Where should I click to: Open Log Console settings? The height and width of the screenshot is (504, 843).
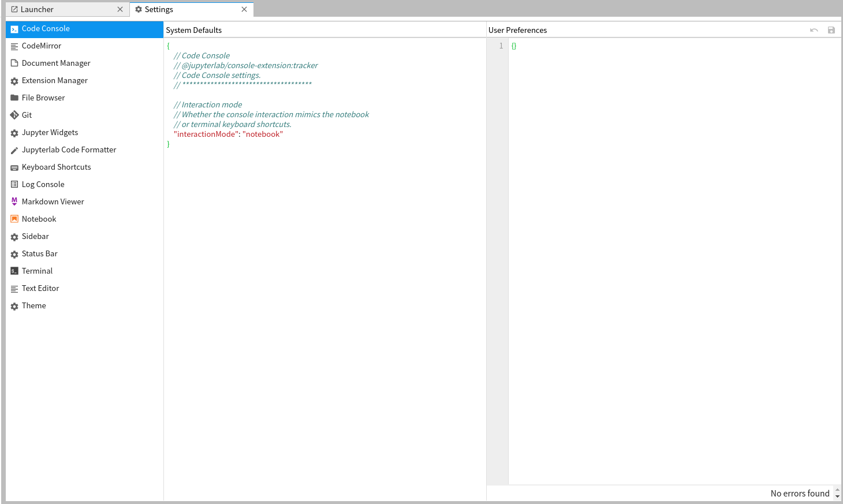(x=84, y=185)
